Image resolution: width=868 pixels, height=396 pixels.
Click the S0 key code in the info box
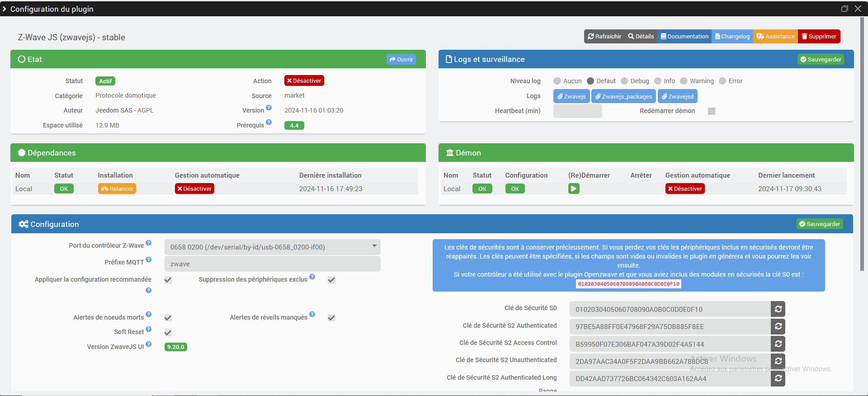[629, 284]
